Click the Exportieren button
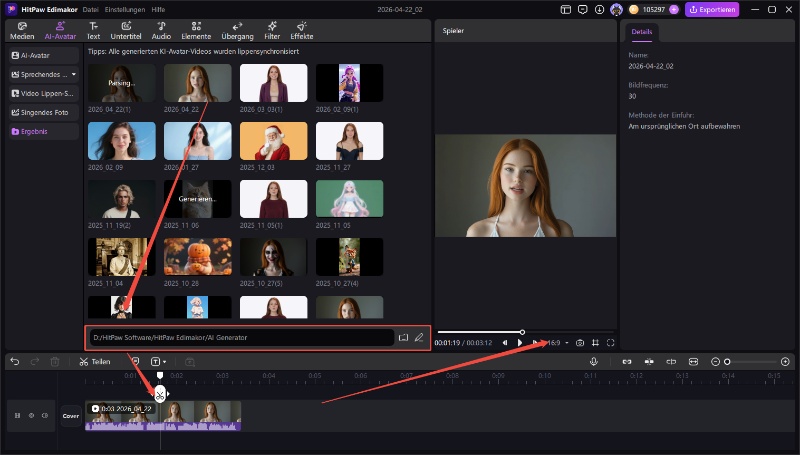 pos(712,9)
